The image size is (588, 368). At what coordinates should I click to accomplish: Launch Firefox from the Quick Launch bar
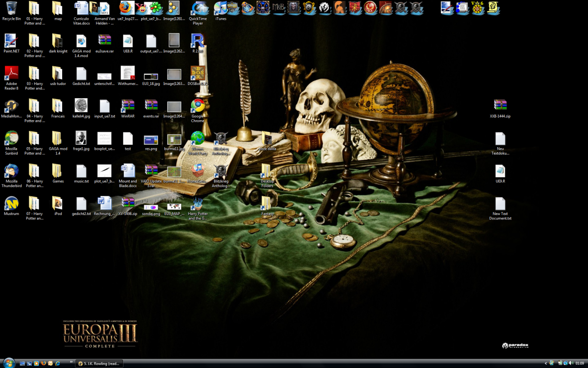click(44, 364)
